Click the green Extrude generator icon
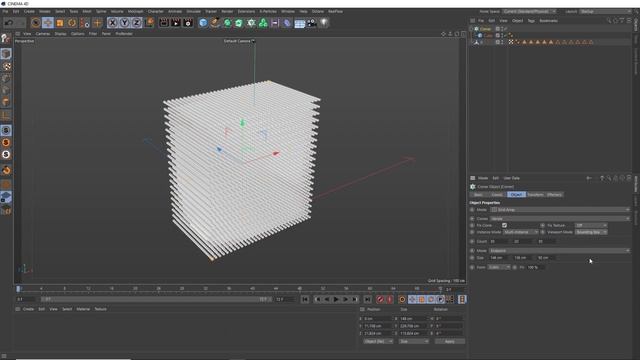The image size is (640, 360). [239, 23]
